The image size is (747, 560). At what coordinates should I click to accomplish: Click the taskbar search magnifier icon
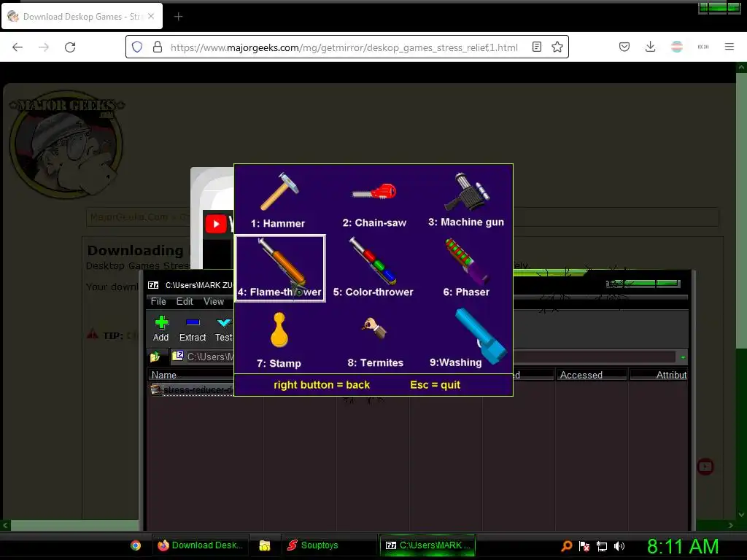click(566, 546)
